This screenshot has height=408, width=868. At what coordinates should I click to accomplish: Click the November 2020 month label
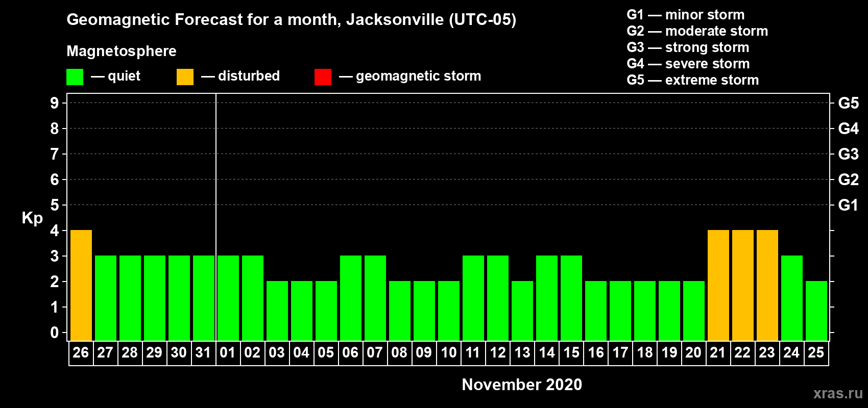pyautogui.click(x=522, y=385)
